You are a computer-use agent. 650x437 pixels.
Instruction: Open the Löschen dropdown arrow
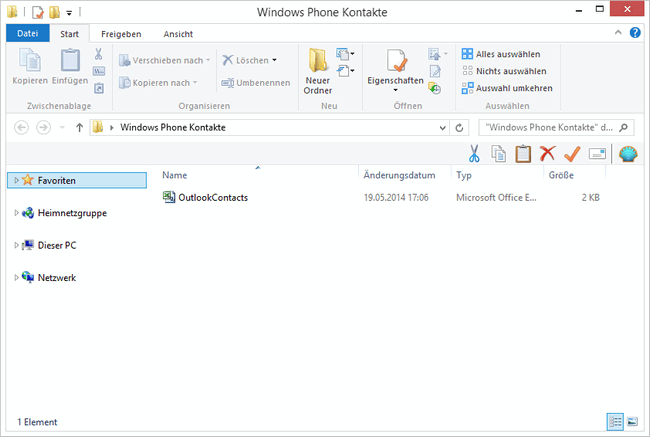274,61
